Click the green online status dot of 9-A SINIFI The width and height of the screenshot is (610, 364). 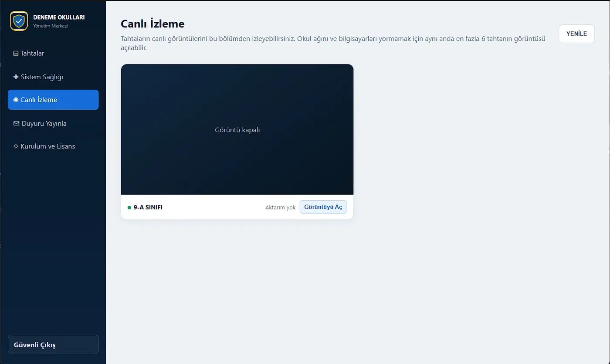click(x=129, y=208)
